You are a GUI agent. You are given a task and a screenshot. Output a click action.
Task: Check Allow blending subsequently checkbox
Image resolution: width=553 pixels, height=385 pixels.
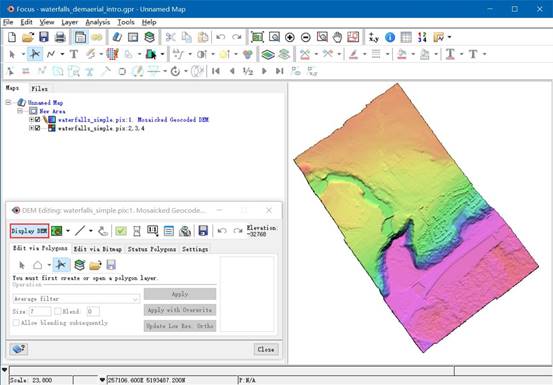point(16,323)
